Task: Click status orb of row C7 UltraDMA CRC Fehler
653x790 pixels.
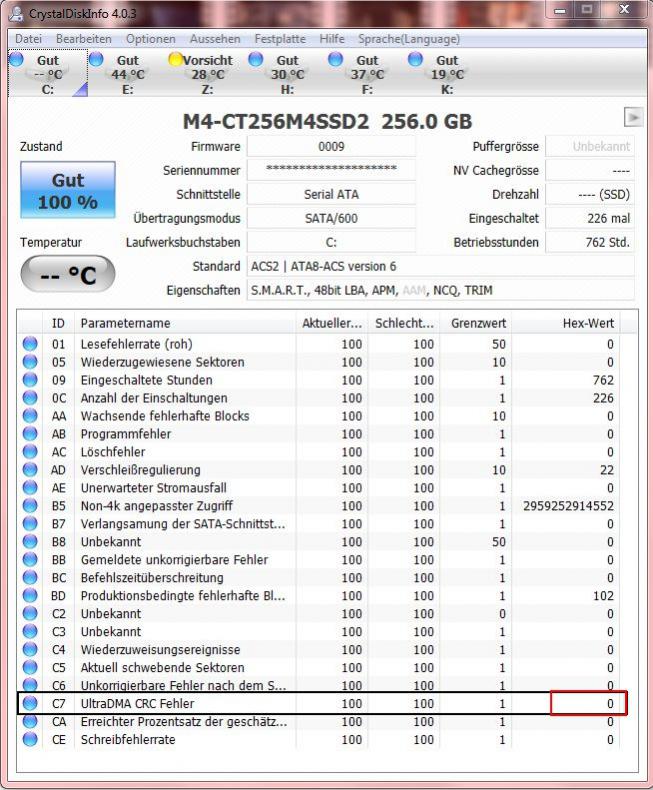Action: click(x=30, y=703)
